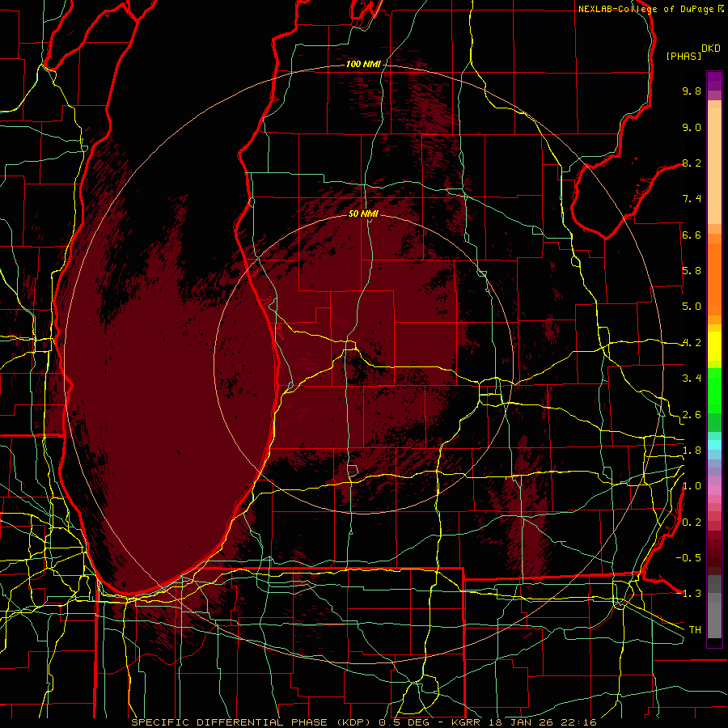Screen dimensions: 728x728
Task: Click the 1.8 scale value
Action: coord(692,451)
